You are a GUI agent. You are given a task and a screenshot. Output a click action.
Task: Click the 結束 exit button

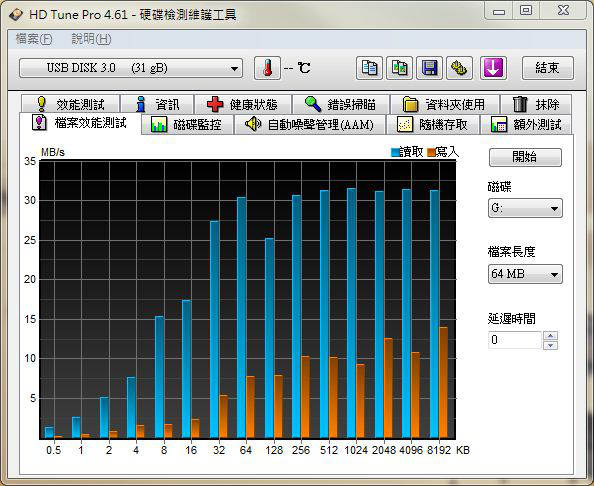[x=548, y=68]
